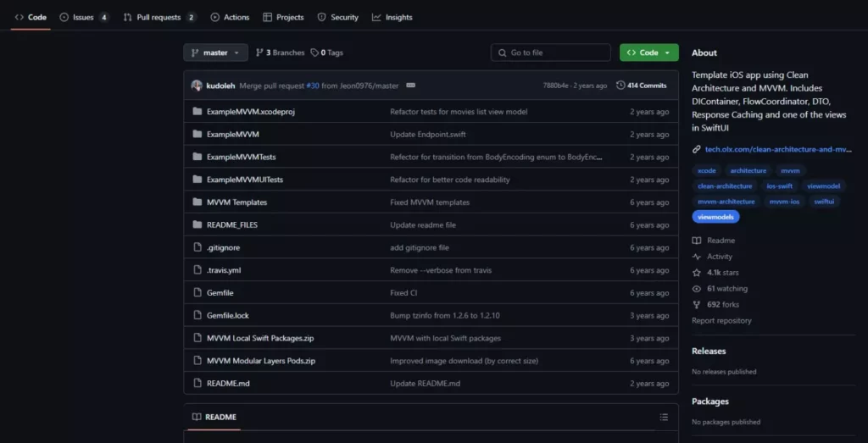Select the clean-architecture topic tag
The image size is (868, 443).
725,186
